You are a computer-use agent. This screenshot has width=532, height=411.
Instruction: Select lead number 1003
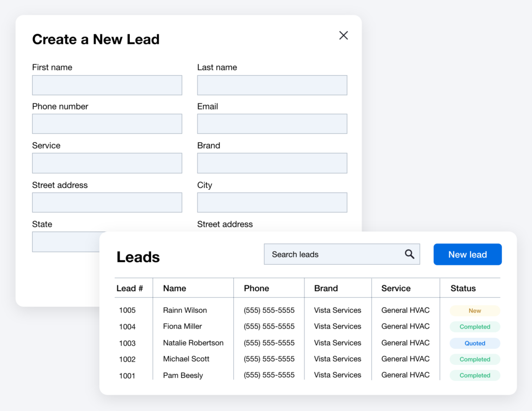127,343
